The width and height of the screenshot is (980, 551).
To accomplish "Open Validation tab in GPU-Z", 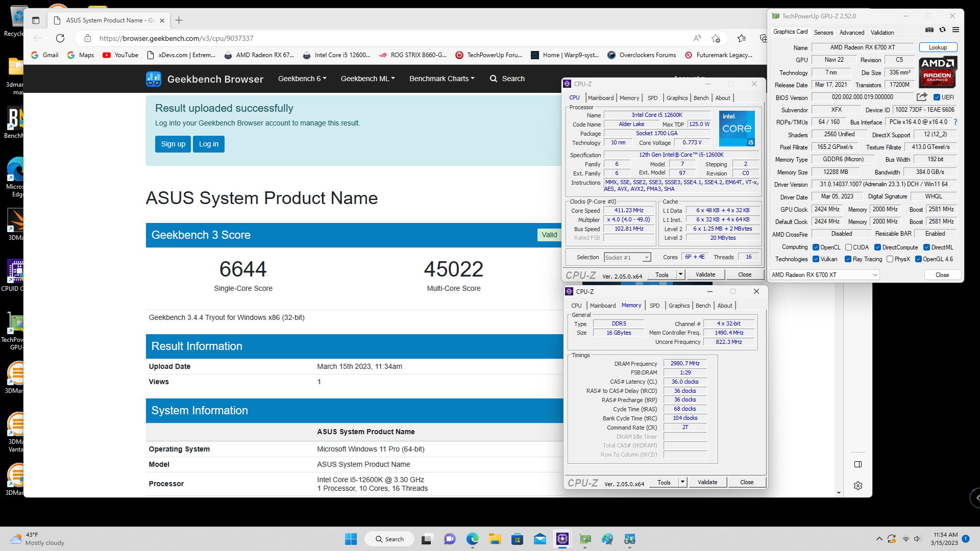I will point(882,32).
